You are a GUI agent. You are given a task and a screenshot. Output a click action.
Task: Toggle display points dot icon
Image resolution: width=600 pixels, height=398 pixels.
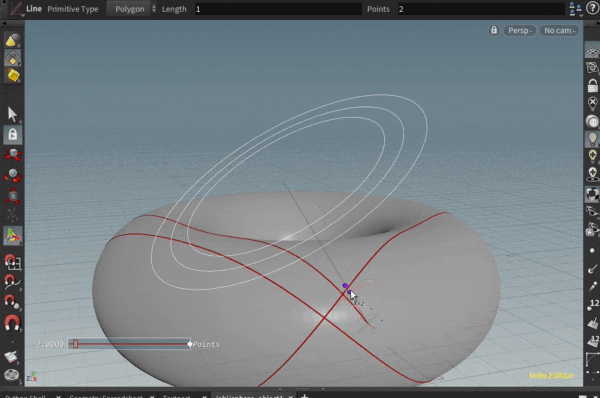coord(592,251)
